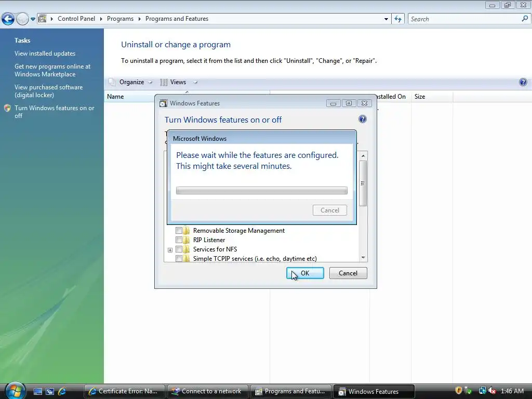Viewport: 532px width, 399px height.
Task: Click the shield icon beside Turn Windows features
Action: click(x=7, y=108)
